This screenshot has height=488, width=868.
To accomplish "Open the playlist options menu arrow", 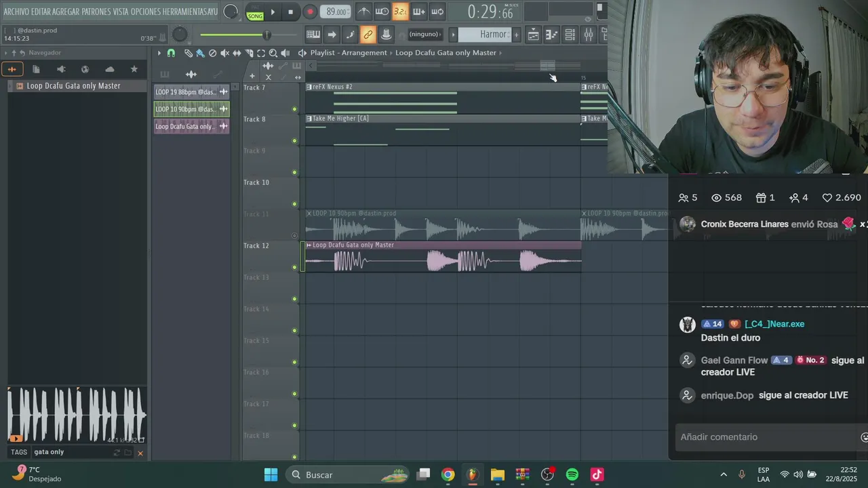I will (159, 53).
